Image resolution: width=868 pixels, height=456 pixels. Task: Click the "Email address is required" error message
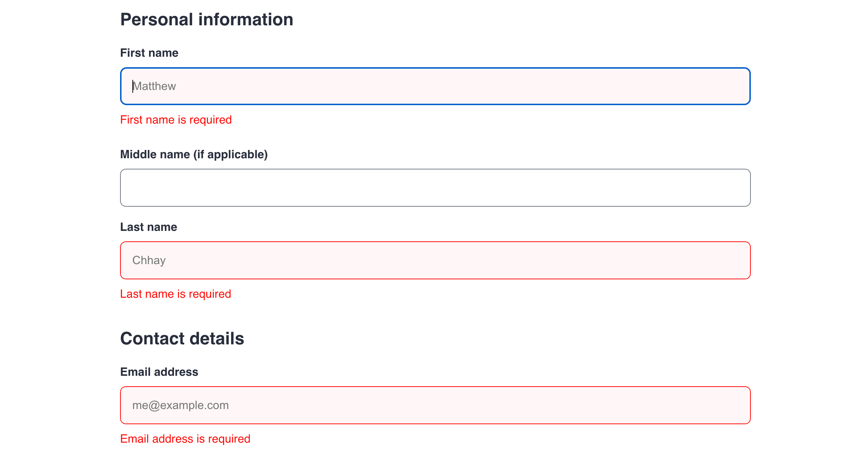(185, 439)
